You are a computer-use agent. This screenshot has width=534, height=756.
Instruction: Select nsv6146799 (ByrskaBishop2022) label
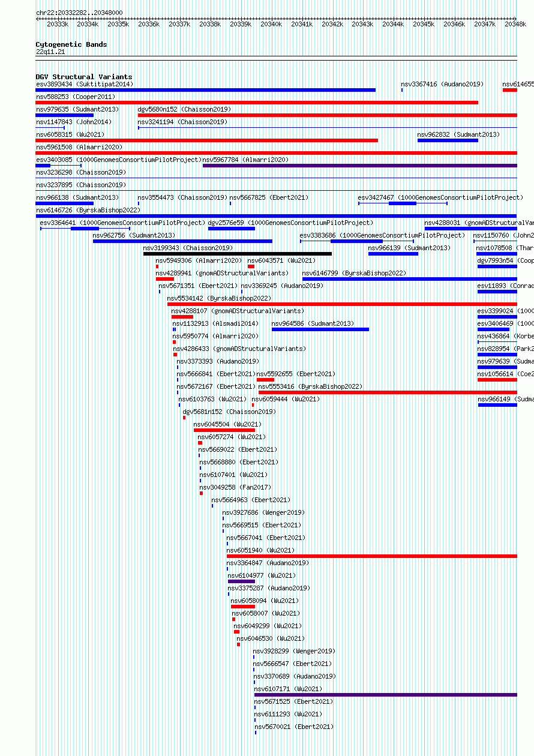click(354, 274)
